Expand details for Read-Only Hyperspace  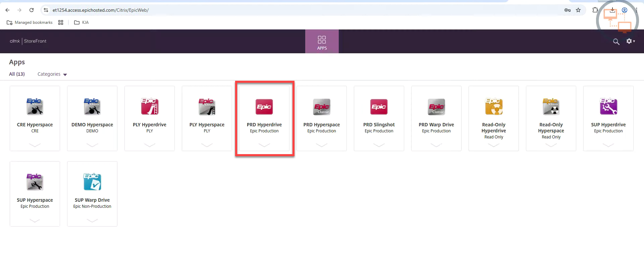tap(551, 145)
